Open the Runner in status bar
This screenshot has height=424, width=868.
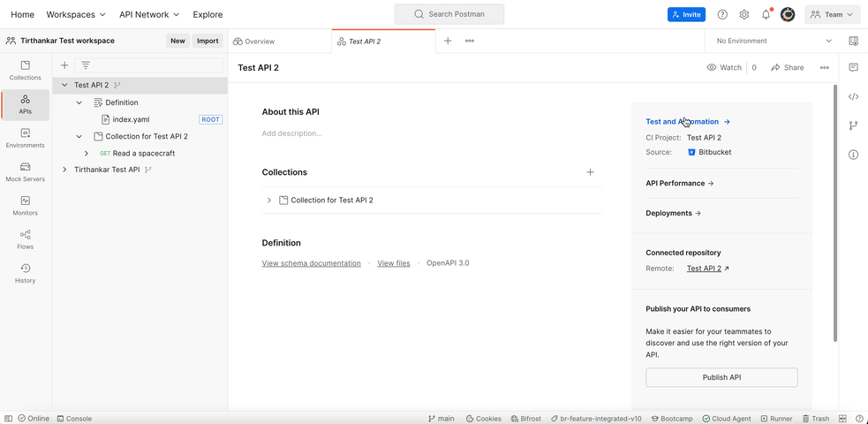(x=777, y=419)
